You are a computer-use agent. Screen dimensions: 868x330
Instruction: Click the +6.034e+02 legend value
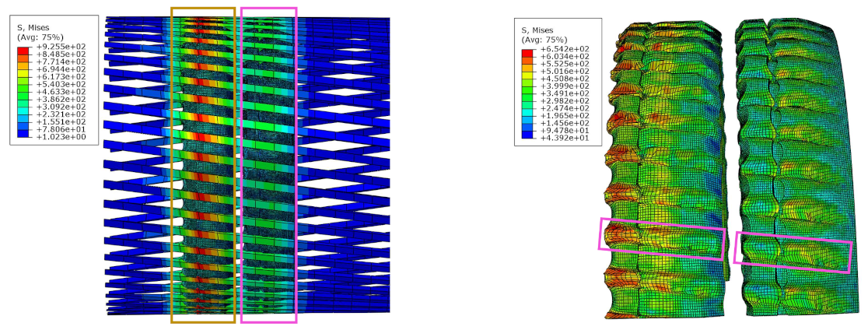564,57
